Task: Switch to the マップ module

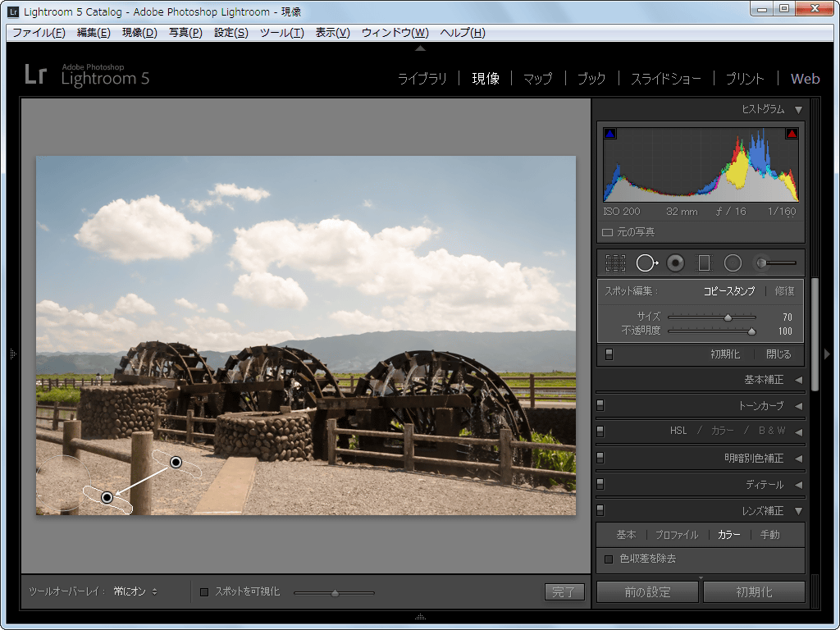Action: coord(538,79)
